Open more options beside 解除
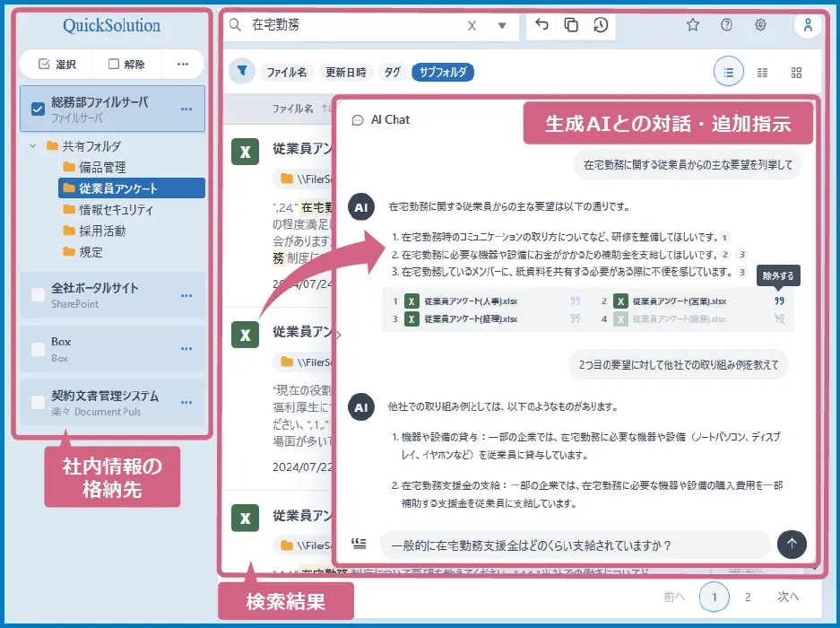 pos(183,65)
